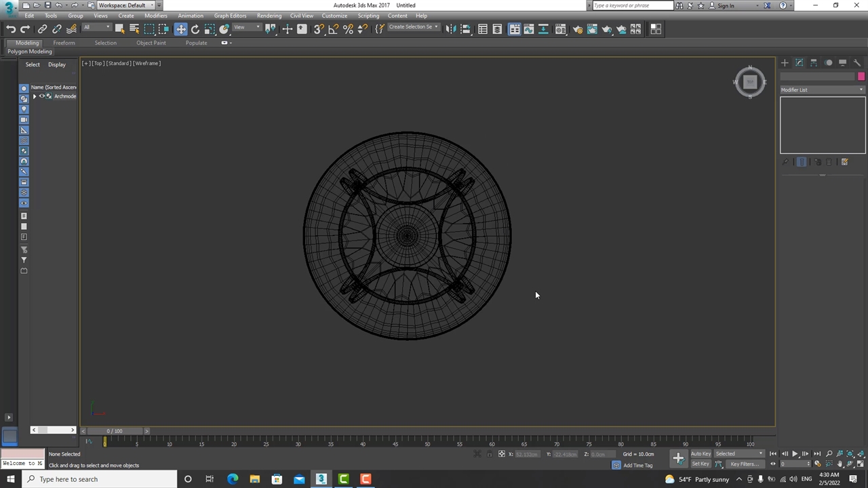Open the Modifier List dropdown
The height and width of the screenshot is (488, 868).
pos(822,89)
